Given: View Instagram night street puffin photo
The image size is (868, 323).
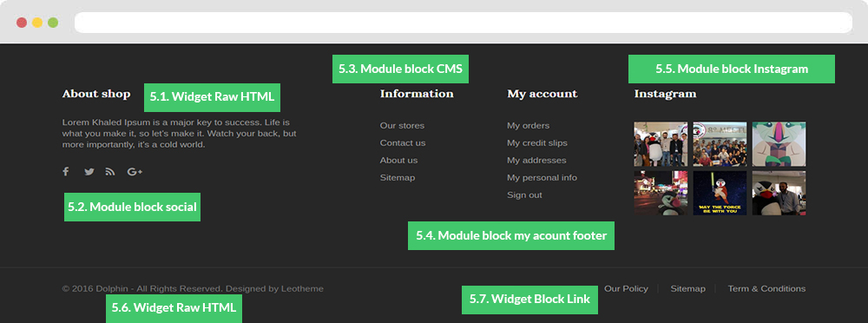Looking at the screenshot, I should pyautogui.click(x=661, y=193).
